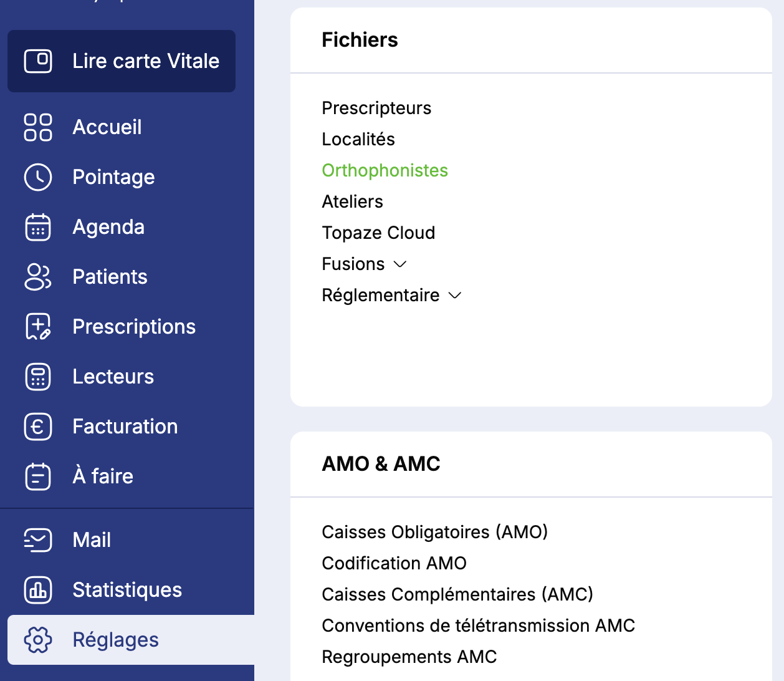Click the Mail envelope icon
The width and height of the screenshot is (784, 681).
38,540
